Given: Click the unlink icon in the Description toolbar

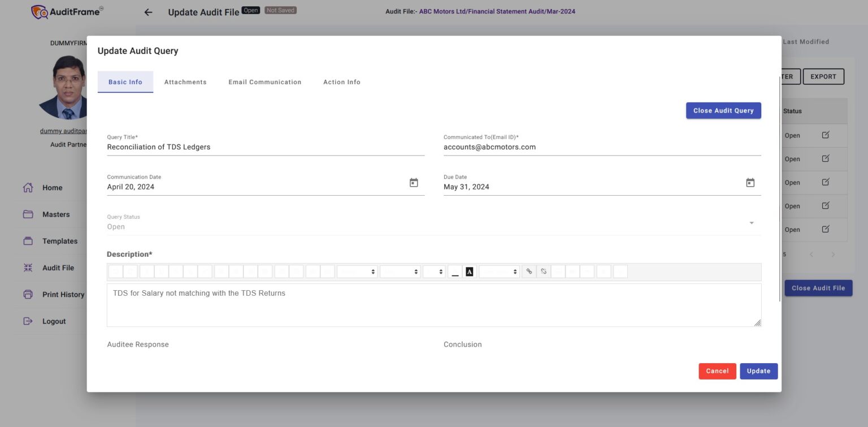Looking at the screenshot, I should (x=544, y=271).
